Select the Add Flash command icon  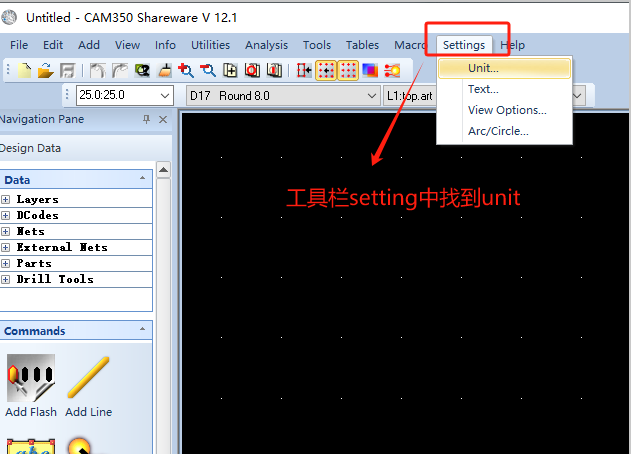tap(31, 378)
